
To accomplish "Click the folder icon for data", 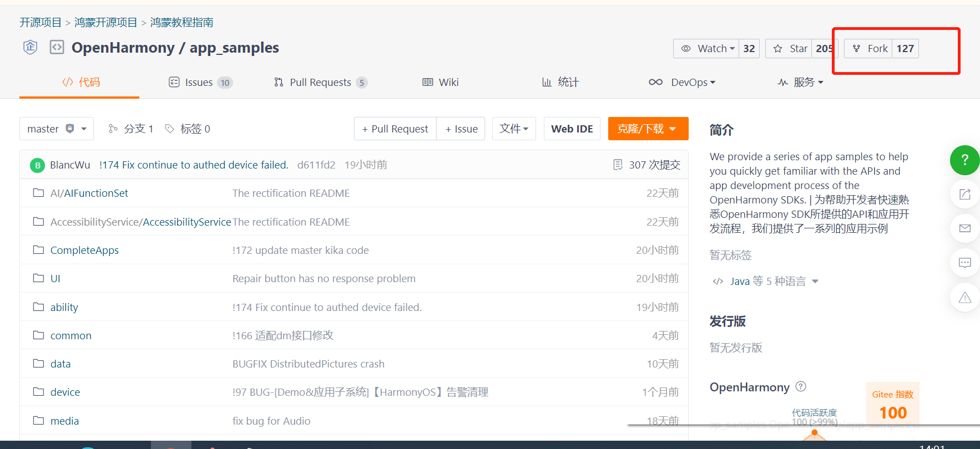I will tap(38, 364).
